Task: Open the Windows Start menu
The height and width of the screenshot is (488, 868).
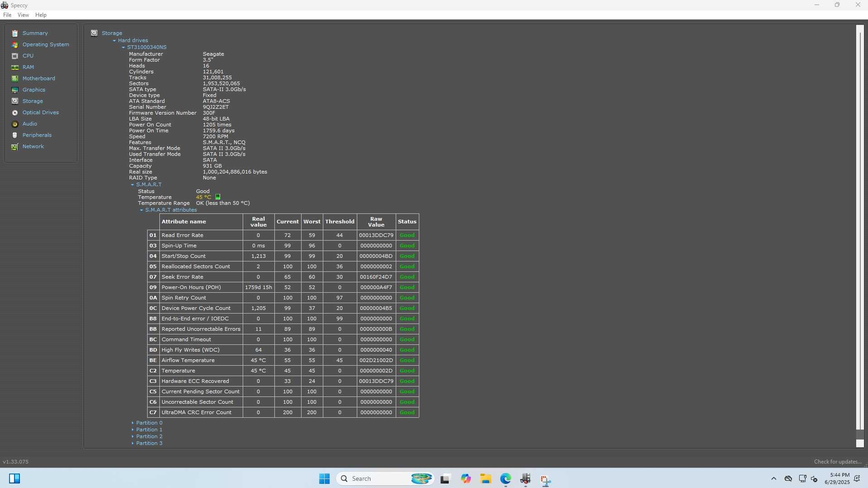Action: tap(324, 478)
